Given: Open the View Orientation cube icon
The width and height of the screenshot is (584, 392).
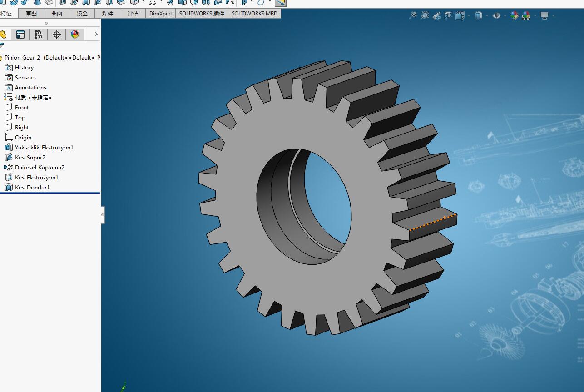Looking at the screenshot, I should click(460, 15).
